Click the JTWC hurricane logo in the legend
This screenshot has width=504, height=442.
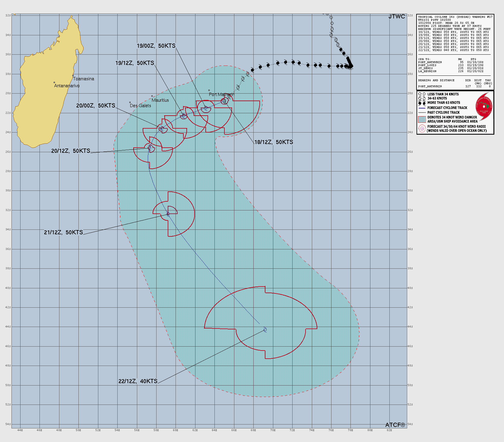(484, 107)
